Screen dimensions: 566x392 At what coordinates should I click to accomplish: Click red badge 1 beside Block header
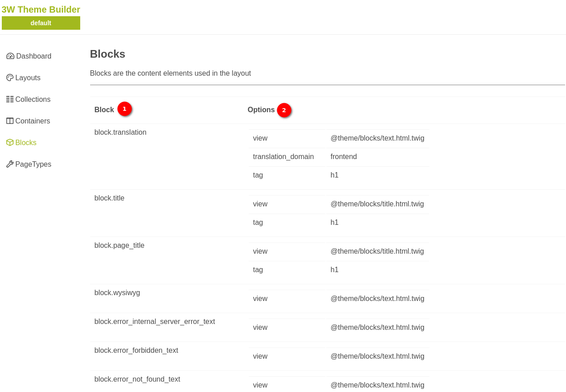(x=124, y=109)
